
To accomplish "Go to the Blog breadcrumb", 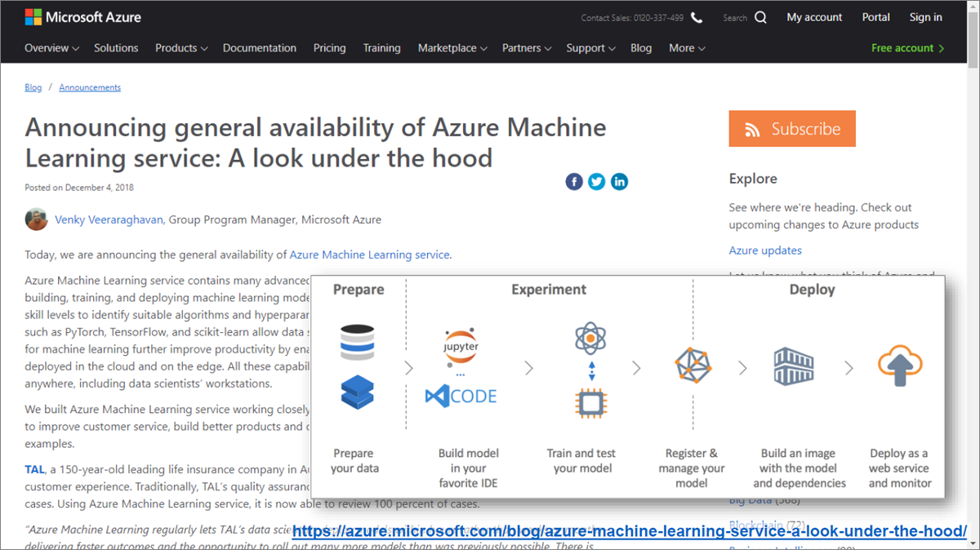I will (33, 87).
